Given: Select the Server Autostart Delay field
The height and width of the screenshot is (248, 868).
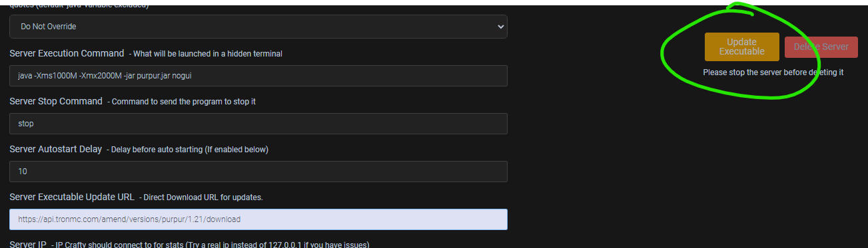Looking at the screenshot, I should (x=258, y=172).
